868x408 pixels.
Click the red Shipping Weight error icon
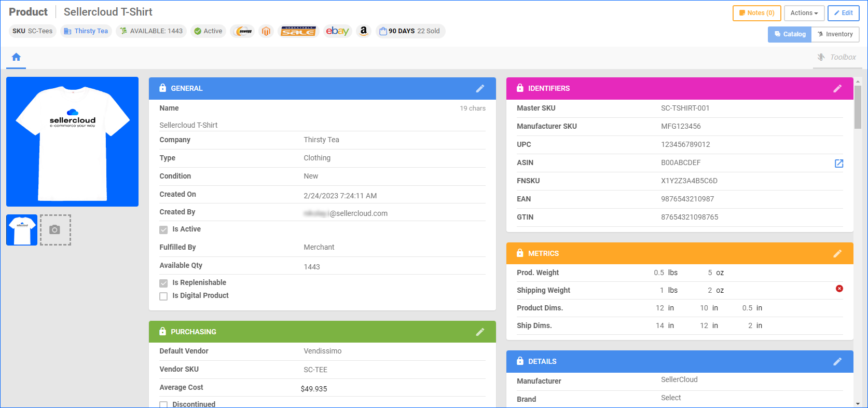point(839,289)
